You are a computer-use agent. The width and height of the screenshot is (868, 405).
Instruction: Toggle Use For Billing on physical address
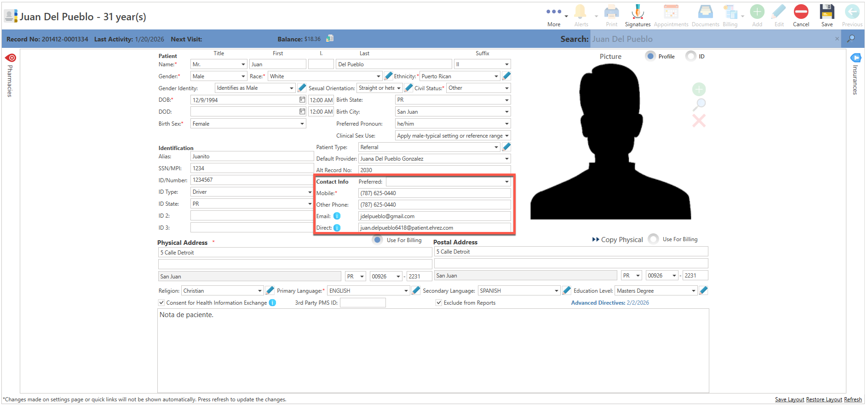[x=377, y=240]
